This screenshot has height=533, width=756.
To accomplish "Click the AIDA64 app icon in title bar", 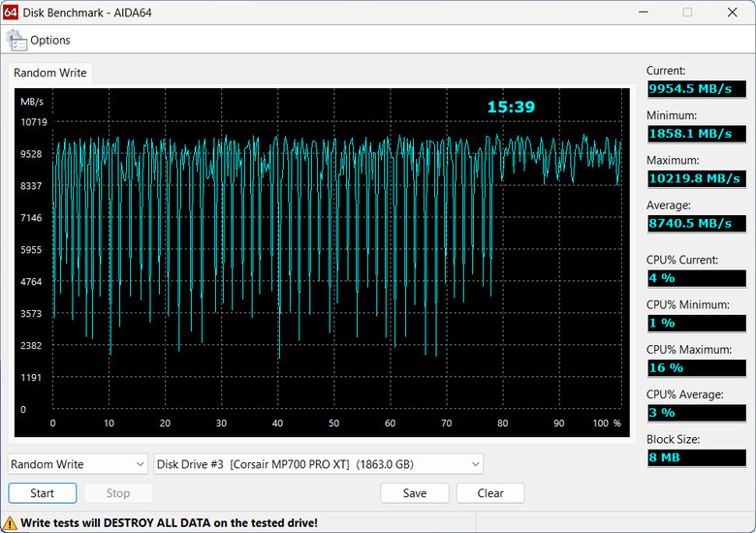I will pos(10,12).
